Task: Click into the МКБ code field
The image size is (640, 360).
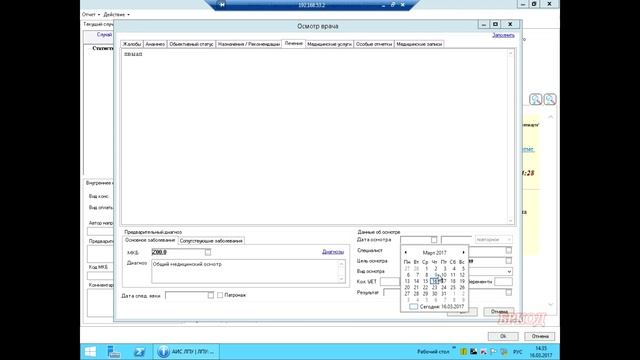Action: point(178,252)
